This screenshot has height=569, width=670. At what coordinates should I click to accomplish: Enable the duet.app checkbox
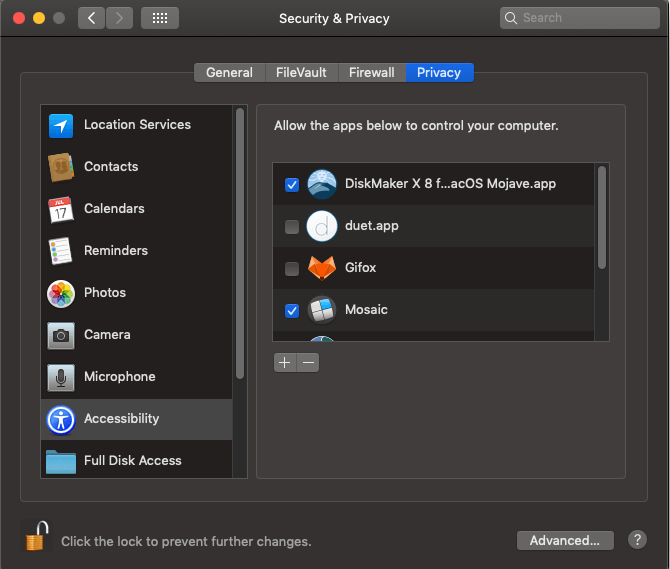pos(292,226)
